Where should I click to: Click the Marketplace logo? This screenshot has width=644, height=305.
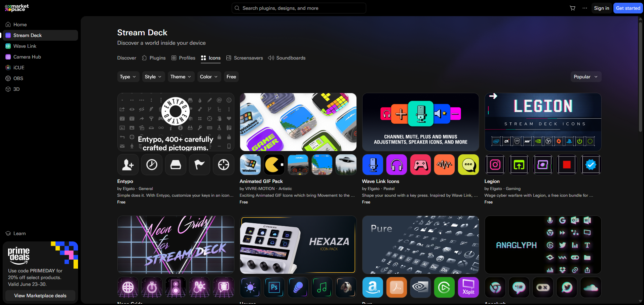pos(17,8)
